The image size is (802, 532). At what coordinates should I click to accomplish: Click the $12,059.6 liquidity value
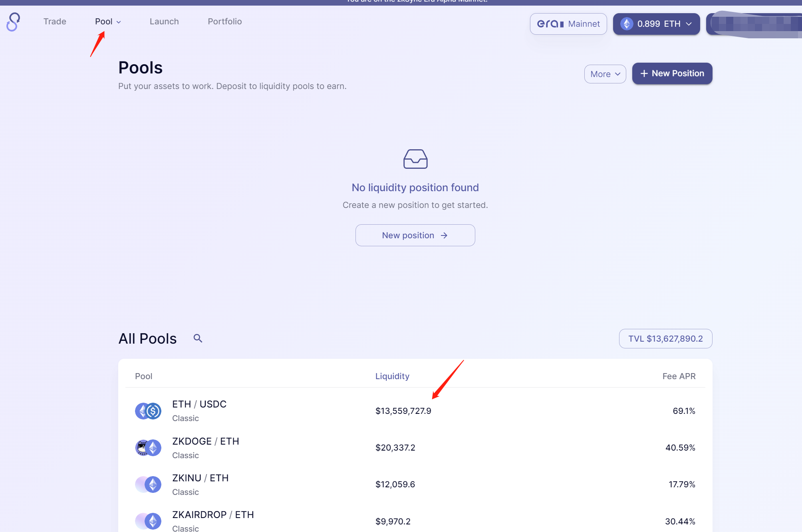click(x=395, y=484)
